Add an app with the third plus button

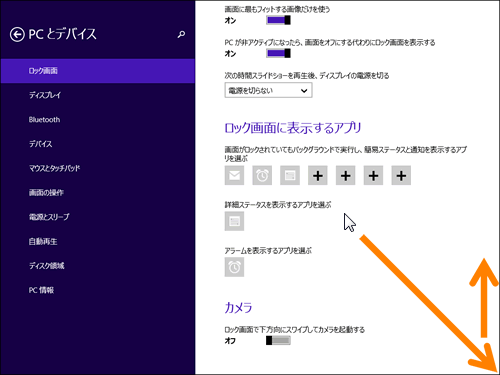pos(373,175)
